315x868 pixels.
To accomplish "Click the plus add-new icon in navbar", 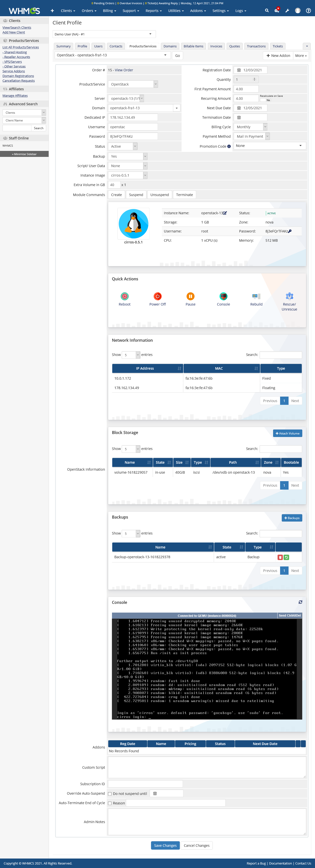I will [52, 10].
